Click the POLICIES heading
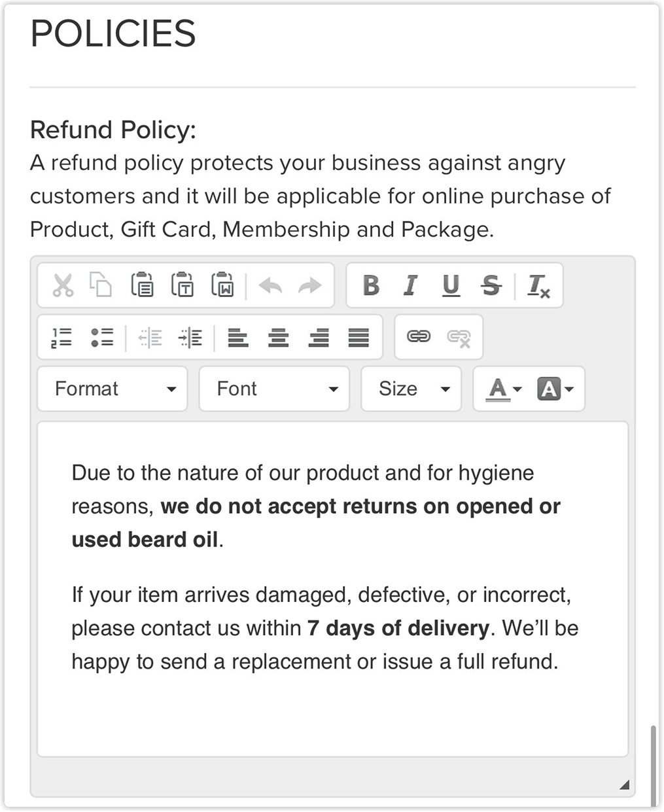664x812 pixels. (113, 33)
